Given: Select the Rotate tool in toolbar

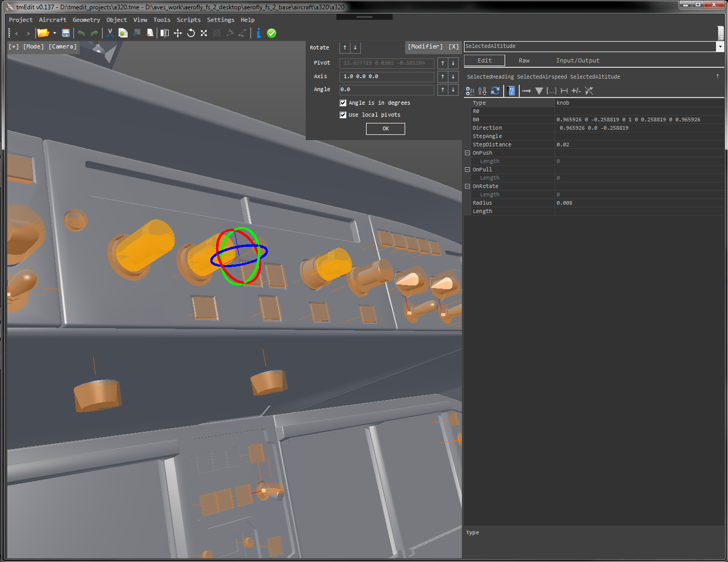Looking at the screenshot, I should click(x=191, y=33).
